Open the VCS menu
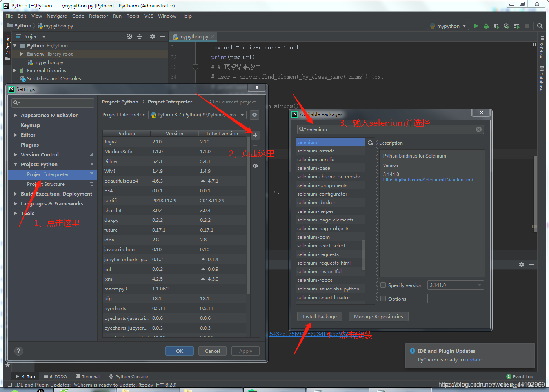The width and height of the screenshot is (549, 392). (x=149, y=16)
